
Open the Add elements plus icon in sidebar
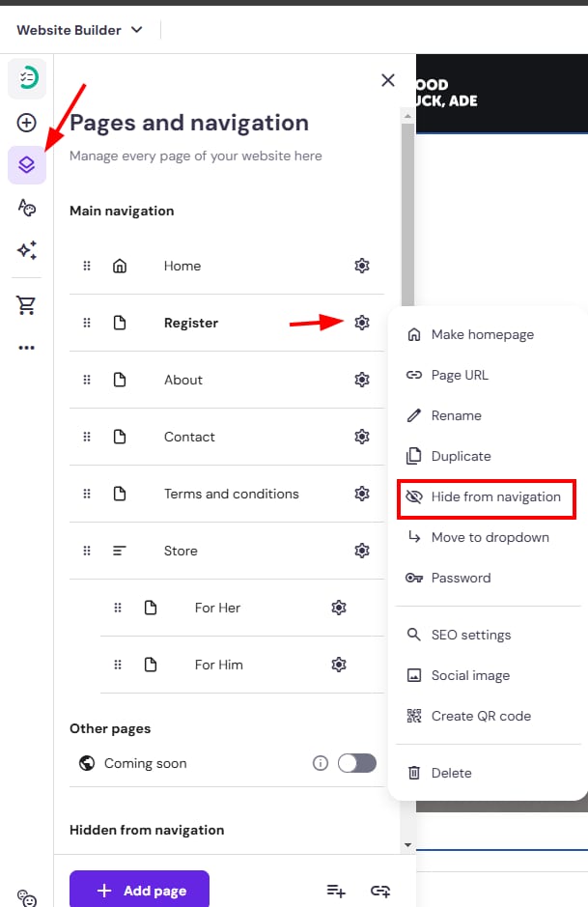(27, 123)
